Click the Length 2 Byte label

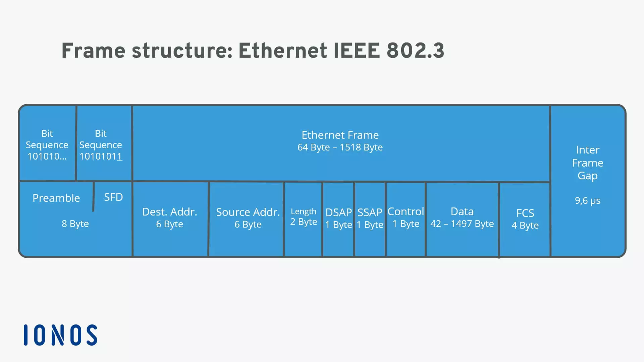pos(303,216)
